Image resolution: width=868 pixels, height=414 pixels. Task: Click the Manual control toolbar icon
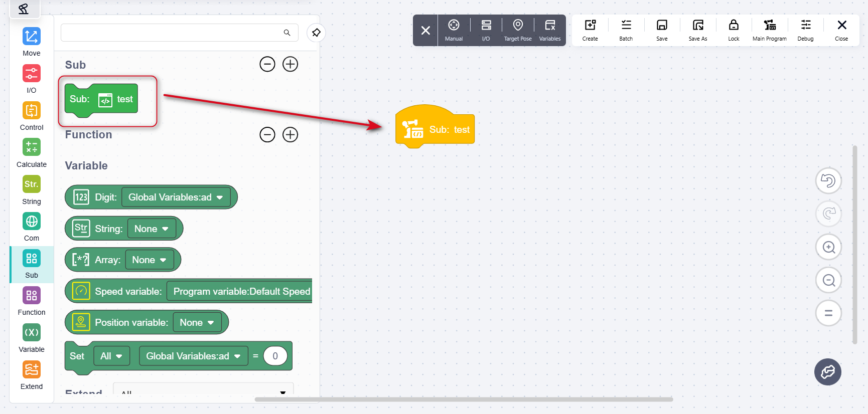(454, 31)
